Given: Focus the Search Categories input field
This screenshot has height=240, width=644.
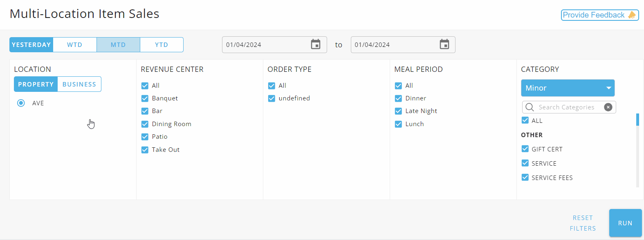Looking at the screenshot, I should (569, 107).
